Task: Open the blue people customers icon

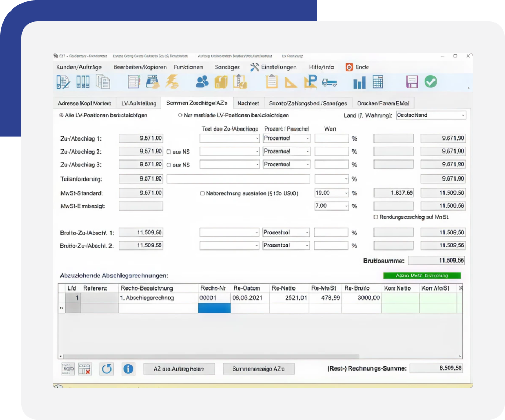Action: (202, 82)
